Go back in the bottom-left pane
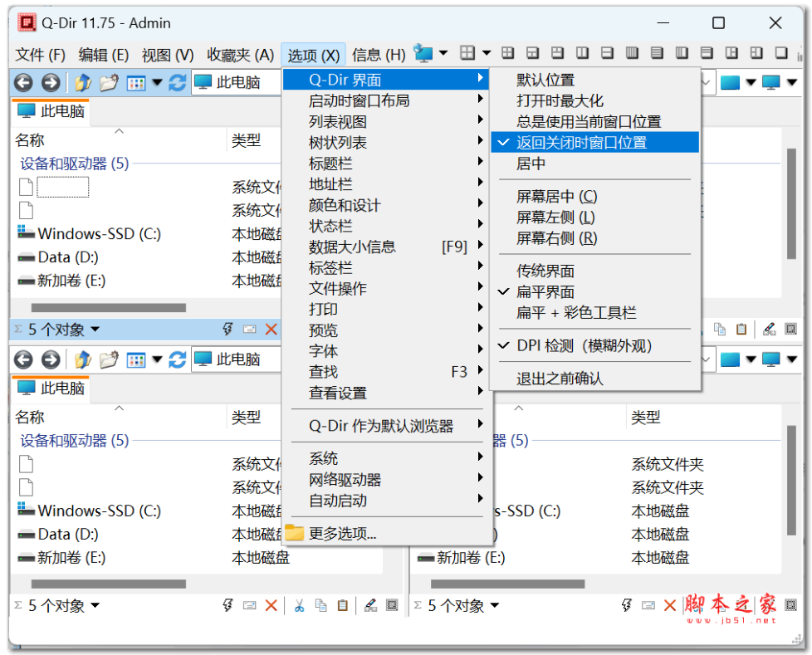Screen dimensions: 812x655 coord(23,359)
